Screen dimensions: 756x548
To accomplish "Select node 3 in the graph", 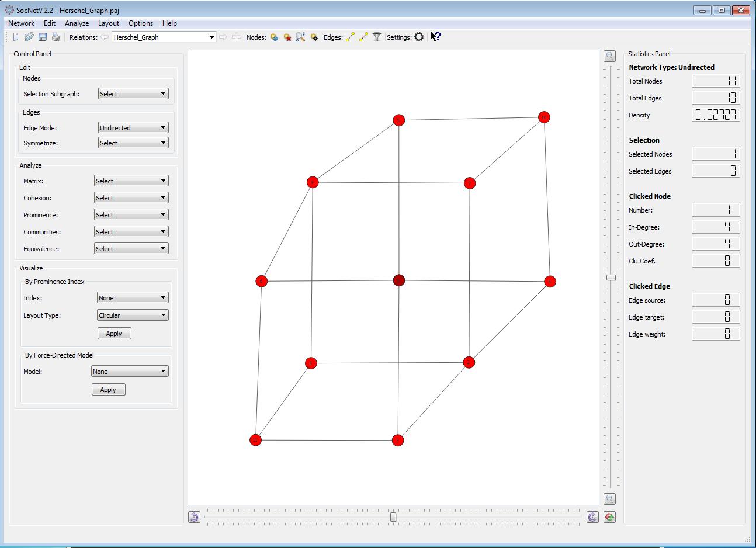I will coord(398,441).
